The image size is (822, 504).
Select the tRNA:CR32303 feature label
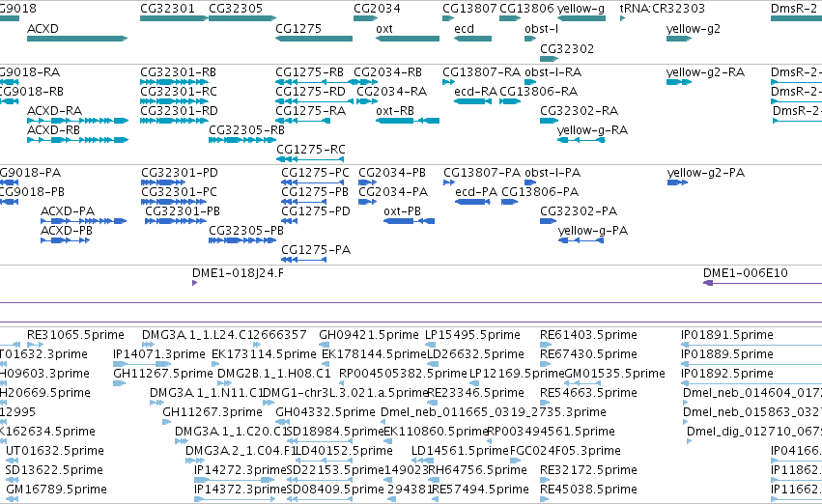tap(662, 9)
